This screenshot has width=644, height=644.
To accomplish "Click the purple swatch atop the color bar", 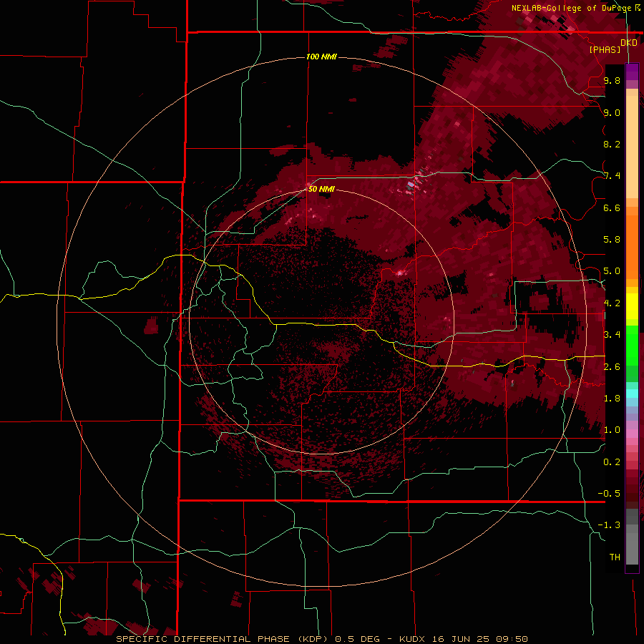I will click(x=632, y=72).
